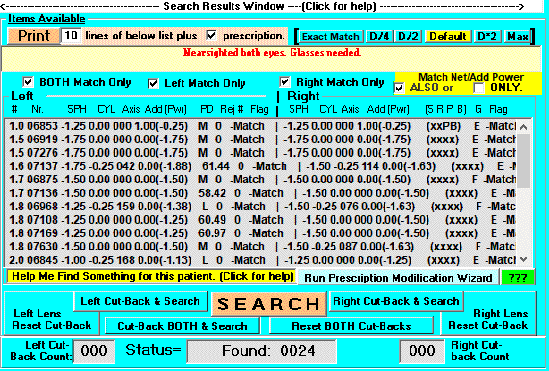549x371 pixels.
Task: Click the big SEARCH button
Action: pyautogui.click(x=269, y=304)
